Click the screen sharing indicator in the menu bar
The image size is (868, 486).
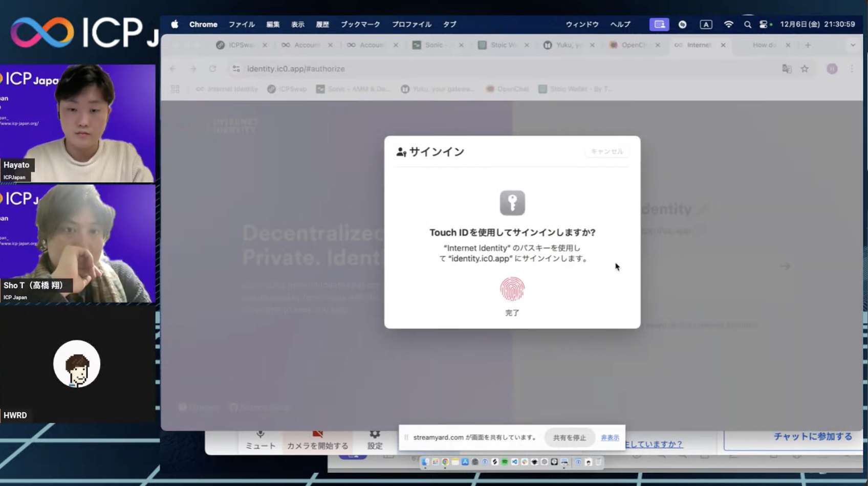659,24
